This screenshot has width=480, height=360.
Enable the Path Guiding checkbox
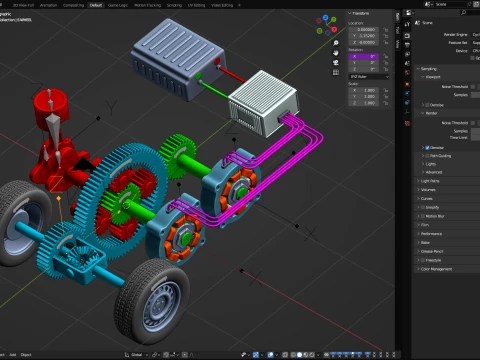[x=427, y=156]
